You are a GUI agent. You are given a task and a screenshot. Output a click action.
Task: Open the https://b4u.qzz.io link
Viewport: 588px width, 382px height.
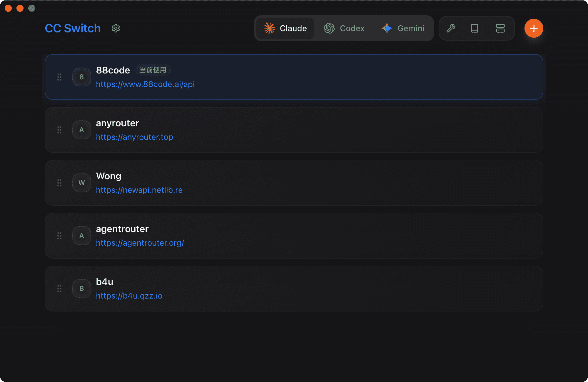(x=129, y=296)
